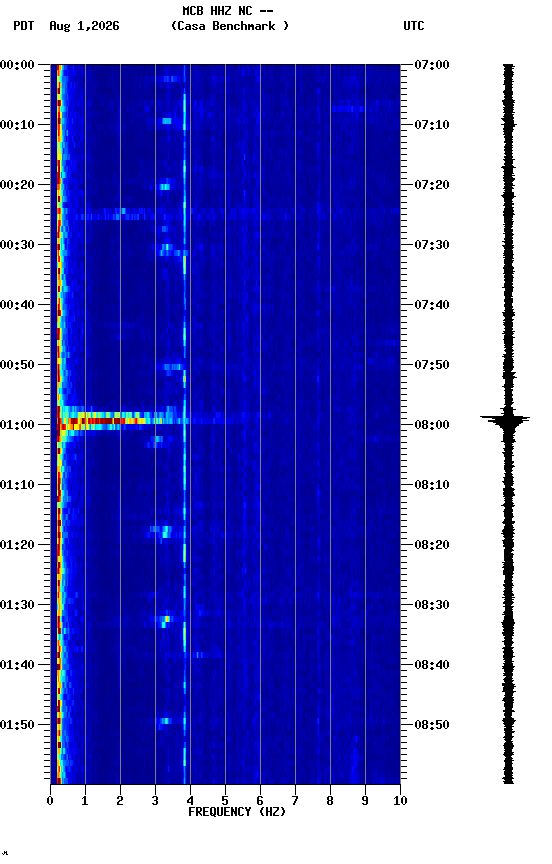Click the '(Casa Benchmark )' subtitle
The image size is (552, 864).
(230, 26)
